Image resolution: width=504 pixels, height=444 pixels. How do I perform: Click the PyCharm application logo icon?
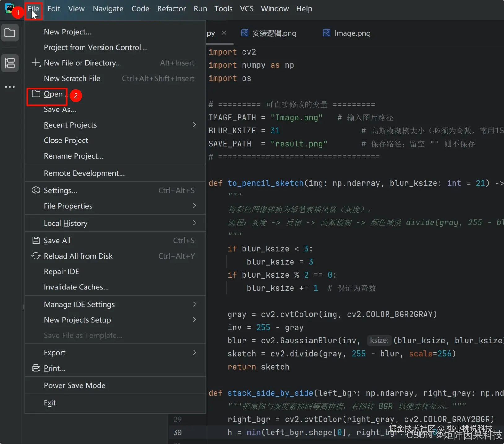(x=9, y=8)
